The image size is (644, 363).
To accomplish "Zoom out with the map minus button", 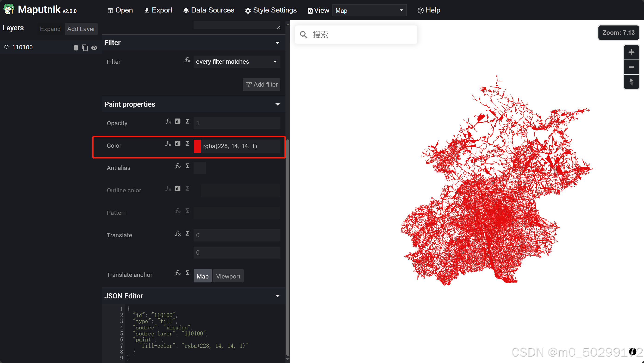I will click(x=631, y=67).
